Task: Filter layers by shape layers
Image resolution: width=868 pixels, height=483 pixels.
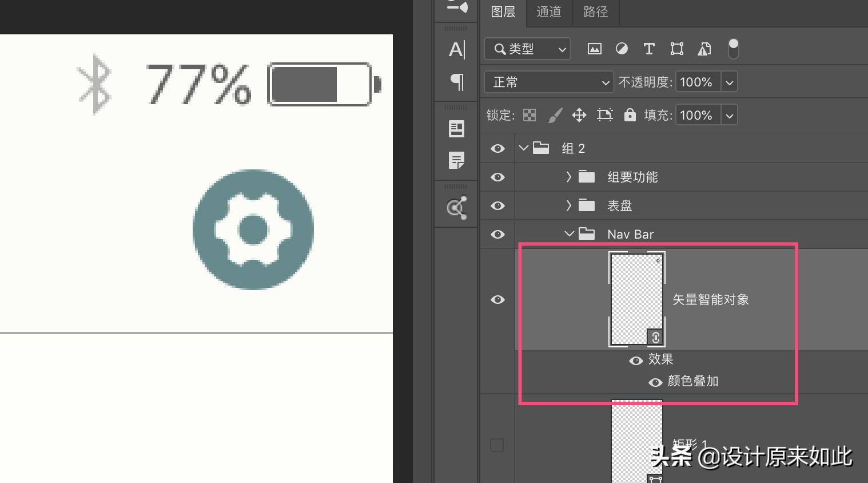Action: click(x=677, y=49)
